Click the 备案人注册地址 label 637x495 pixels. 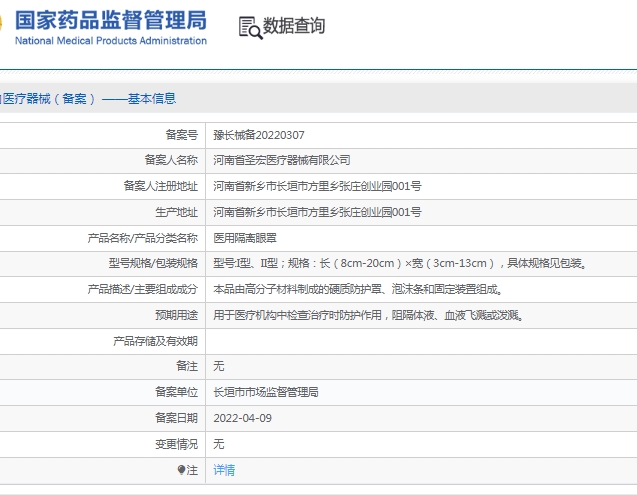pyautogui.click(x=161, y=187)
